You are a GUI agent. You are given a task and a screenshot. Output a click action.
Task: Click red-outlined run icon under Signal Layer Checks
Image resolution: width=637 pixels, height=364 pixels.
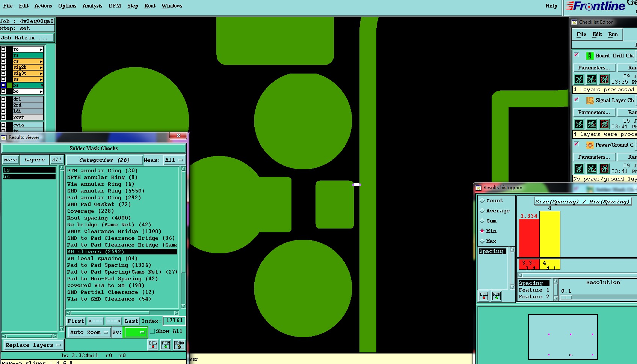coord(604,124)
